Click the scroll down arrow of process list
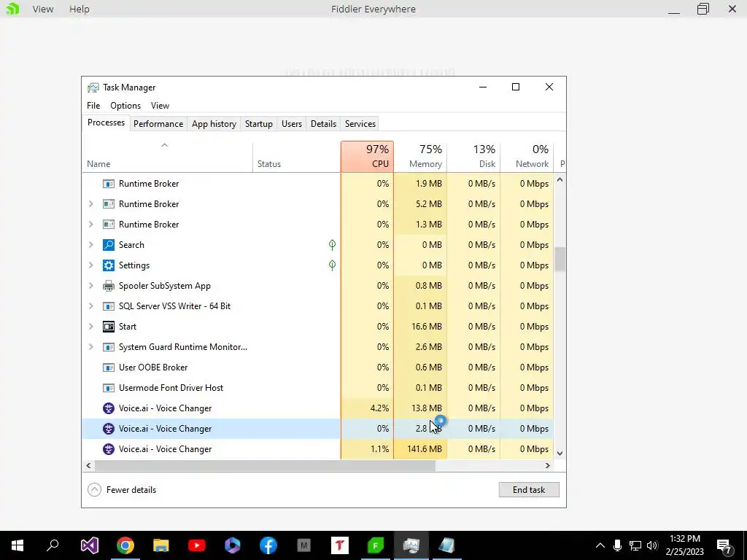This screenshot has height=560, width=747. pyautogui.click(x=560, y=454)
